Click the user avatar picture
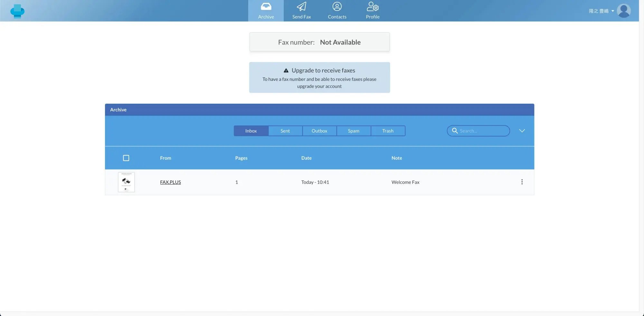Image resolution: width=644 pixels, height=316 pixels. (624, 11)
